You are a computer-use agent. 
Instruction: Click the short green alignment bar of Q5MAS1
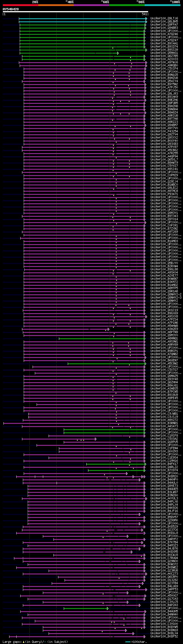(x=69, y=53)
